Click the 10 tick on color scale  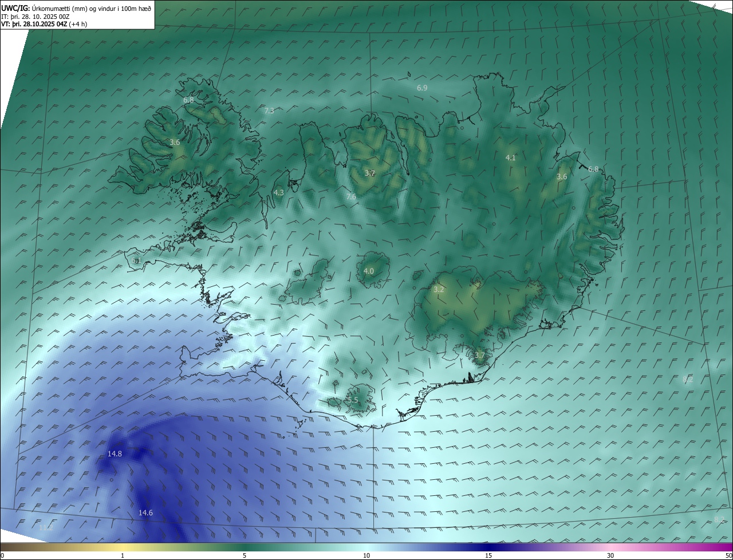366,555
